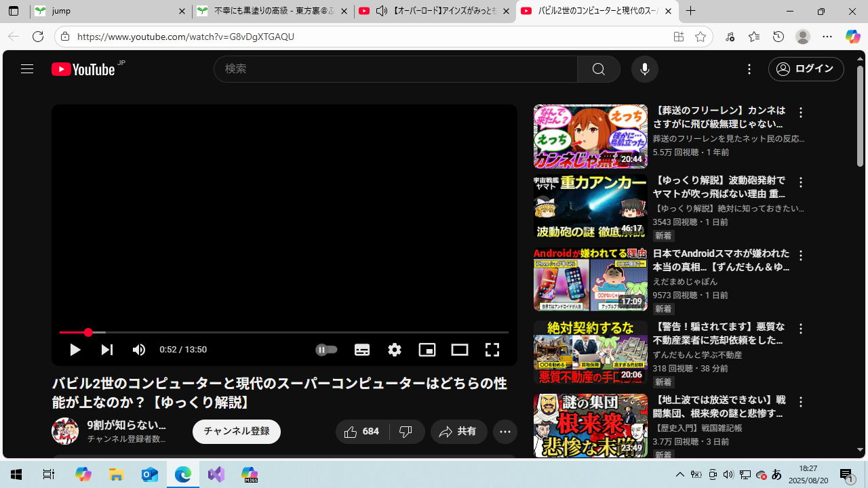868x488 pixels.
Task: Play the paused video
Action: 75,350
